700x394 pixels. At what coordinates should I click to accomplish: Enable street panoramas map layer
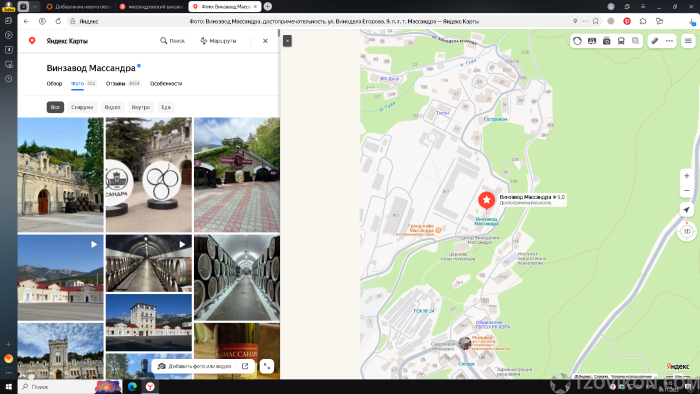pyautogui.click(x=592, y=41)
